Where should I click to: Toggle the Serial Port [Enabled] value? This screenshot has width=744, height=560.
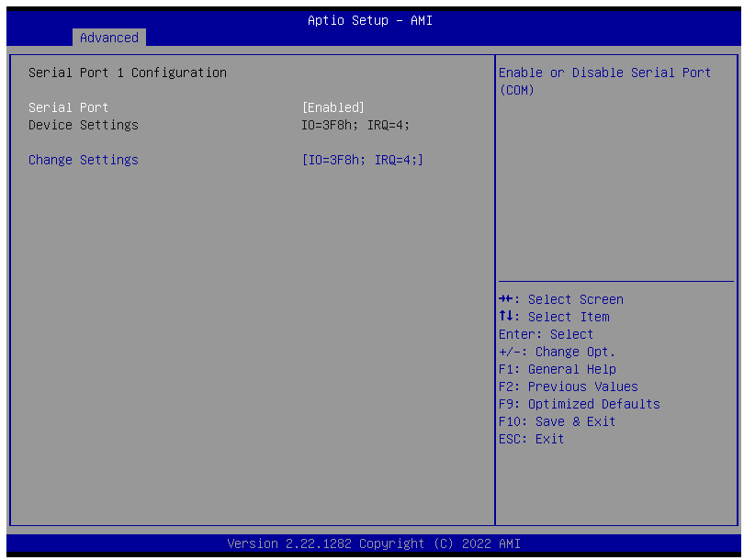333,107
